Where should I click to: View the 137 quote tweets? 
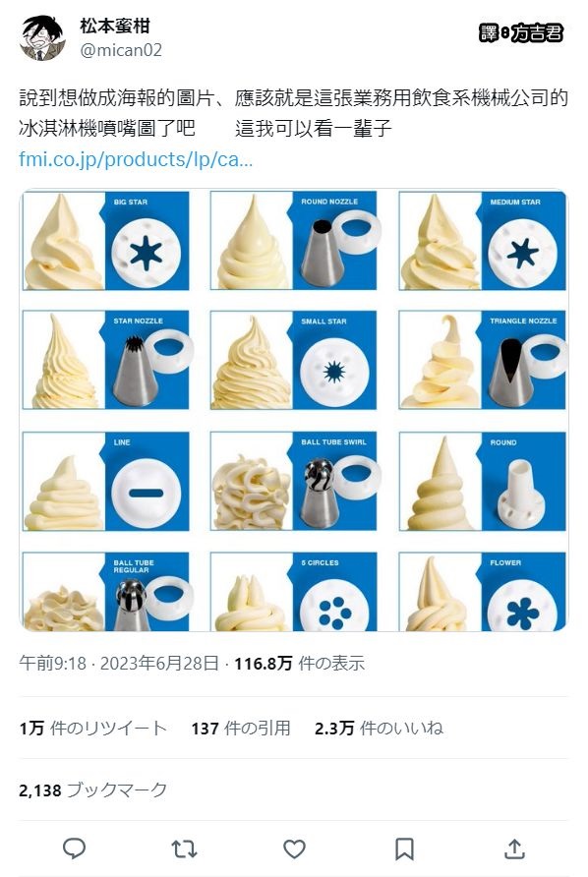(241, 728)
